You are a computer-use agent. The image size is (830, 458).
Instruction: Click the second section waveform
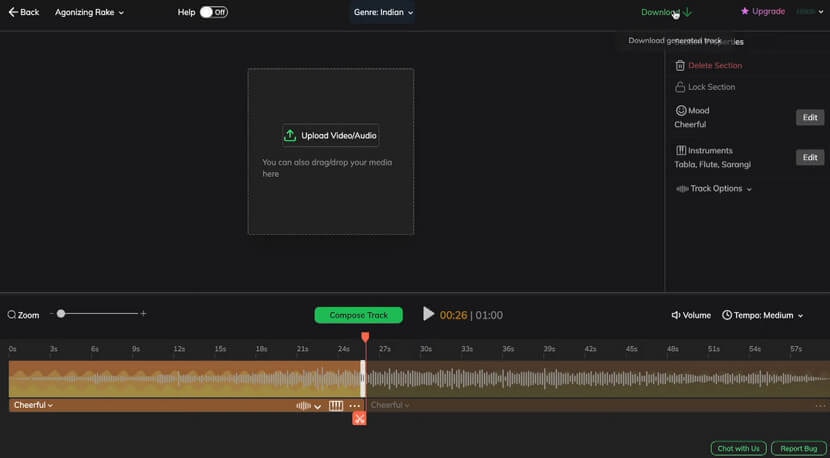(598, 379)
